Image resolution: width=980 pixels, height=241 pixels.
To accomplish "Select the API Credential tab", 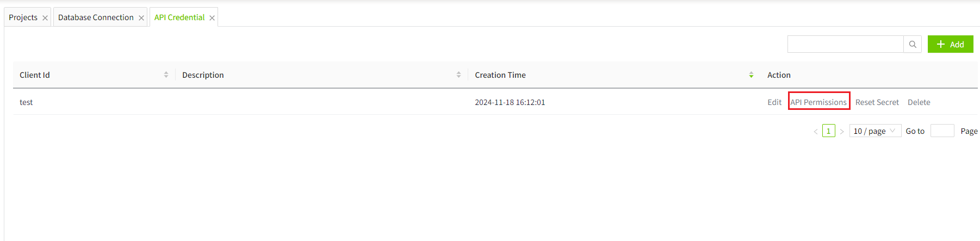I will (179, 17).
